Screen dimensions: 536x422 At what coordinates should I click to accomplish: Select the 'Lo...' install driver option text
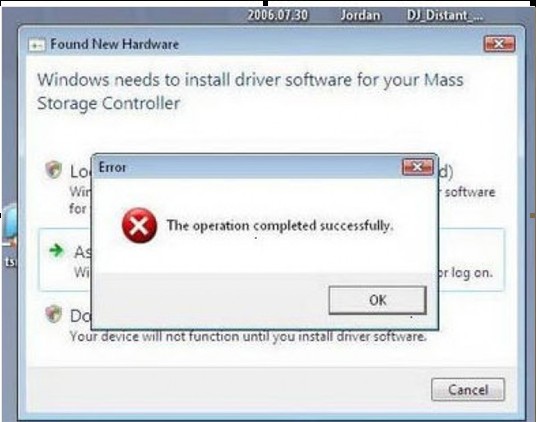pos(81,171)
